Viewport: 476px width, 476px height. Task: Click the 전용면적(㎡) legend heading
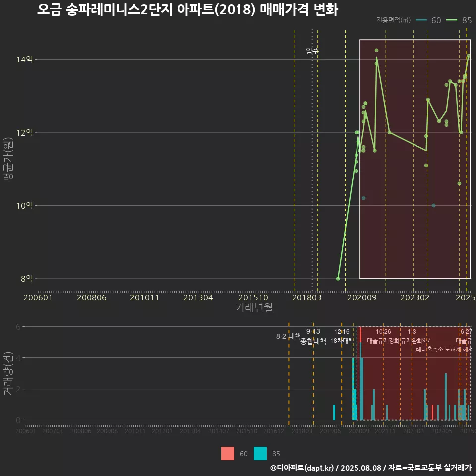pyautogui.click(x=393, y=20)
